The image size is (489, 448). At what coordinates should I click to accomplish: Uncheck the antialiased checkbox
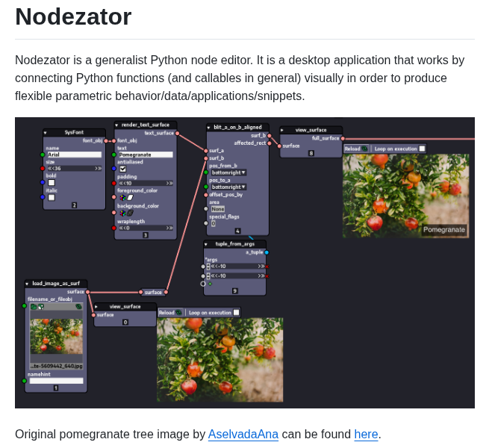click(123, 169)
